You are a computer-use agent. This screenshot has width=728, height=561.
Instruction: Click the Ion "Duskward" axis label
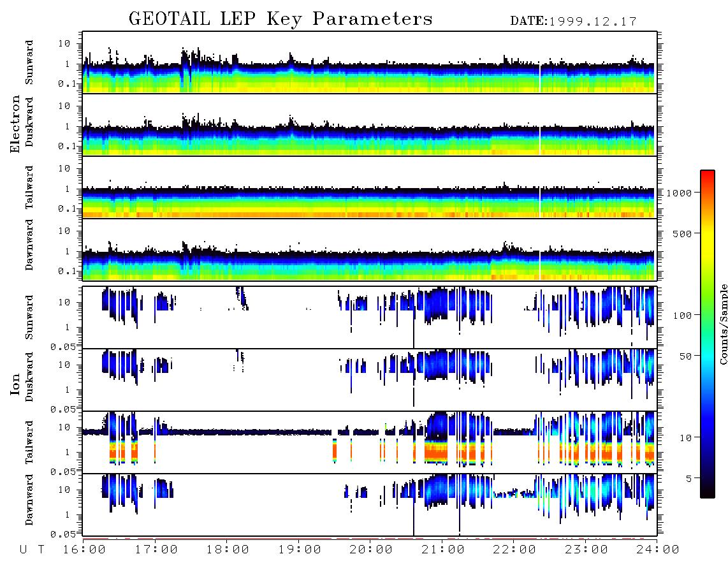tap(29, 377)
